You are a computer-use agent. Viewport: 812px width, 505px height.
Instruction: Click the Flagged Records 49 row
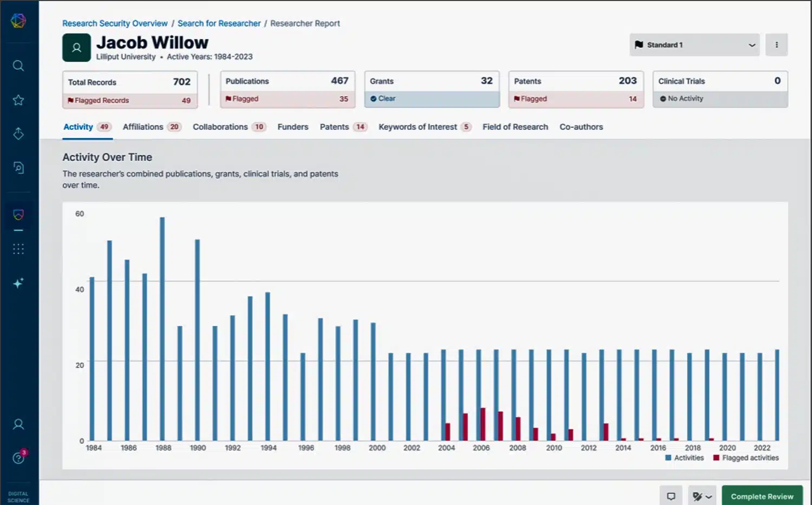[x=130, y=100]
